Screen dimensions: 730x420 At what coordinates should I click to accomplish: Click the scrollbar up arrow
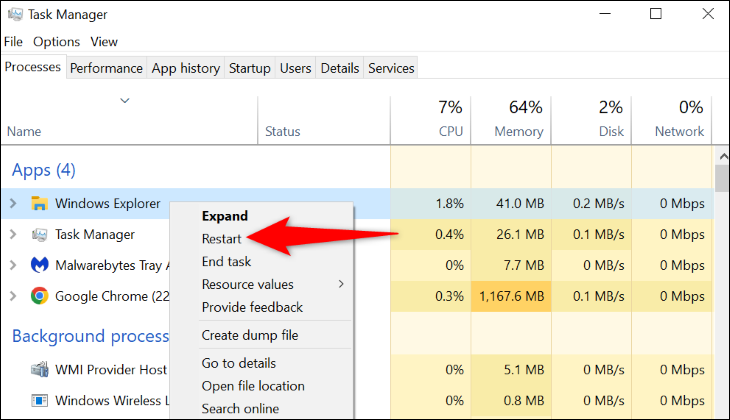pos(723,157)
